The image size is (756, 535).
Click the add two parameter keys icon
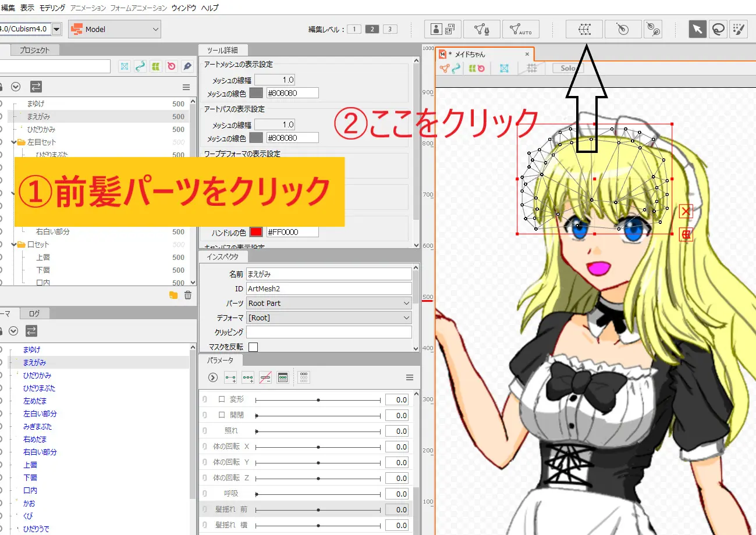click(230, 377)
